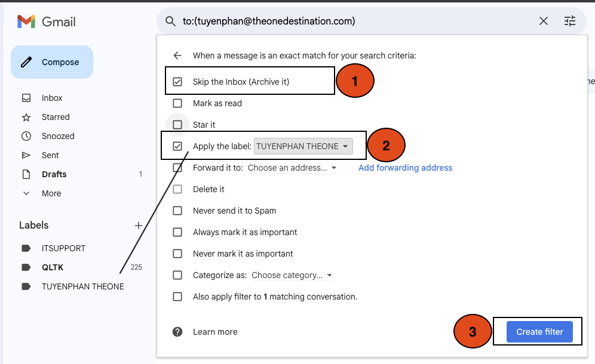Click the back arrow in filter panel
595x364 pixels.
tap(177, 55)
